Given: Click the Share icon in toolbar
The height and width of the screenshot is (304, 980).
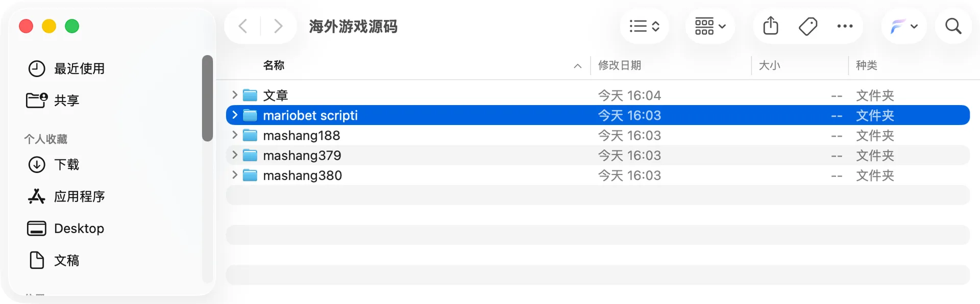Looking at the screenshot, I should point(771,26).
